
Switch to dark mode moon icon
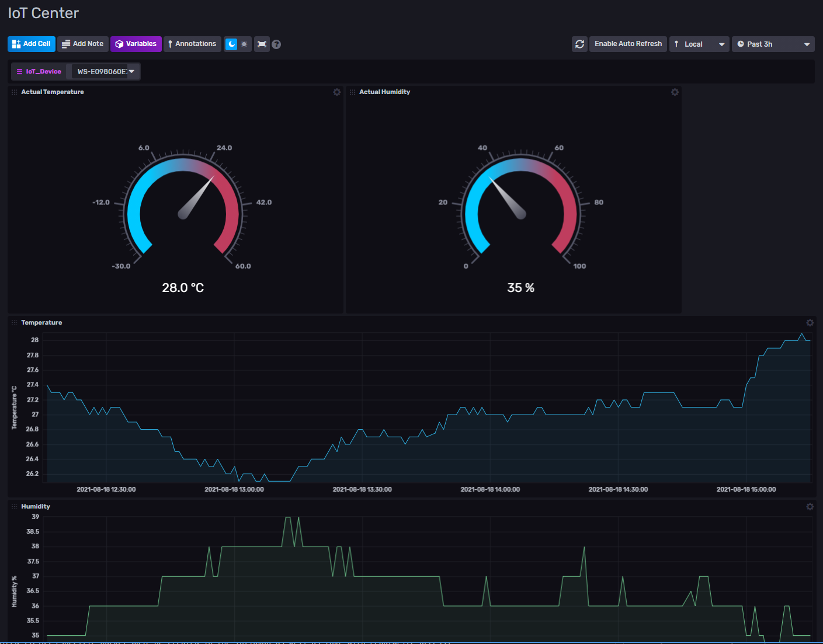click(x=231, y=44)
